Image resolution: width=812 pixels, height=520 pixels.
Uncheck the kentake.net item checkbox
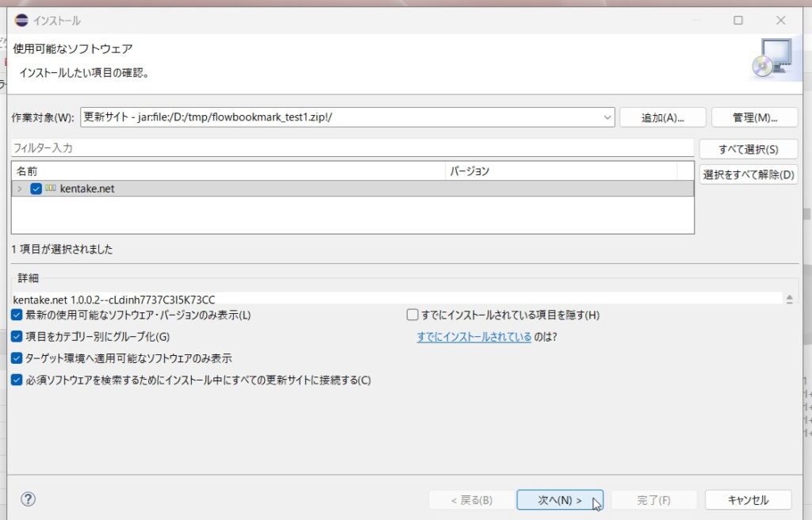point(36,189)
